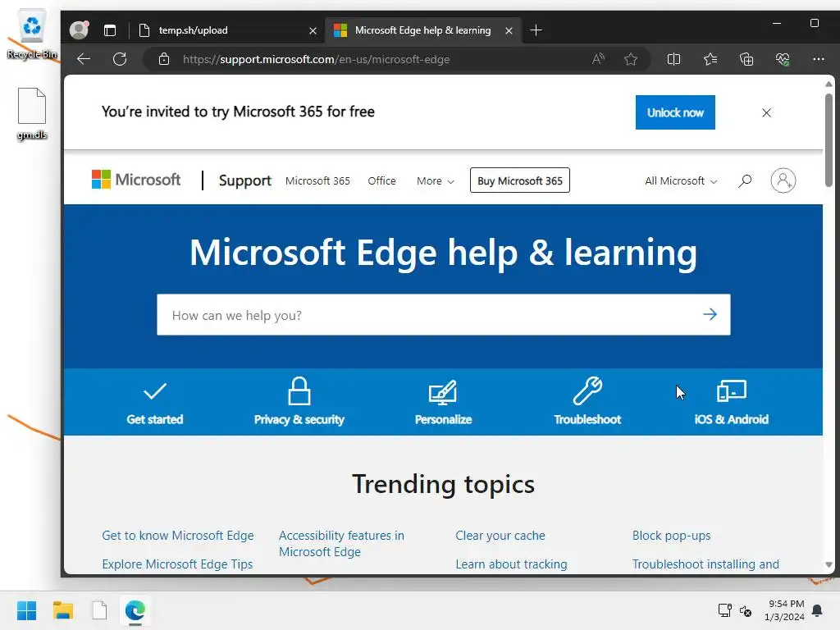840x630 pixels.
Task: Open the Clear your cache link
Action: 500,535
